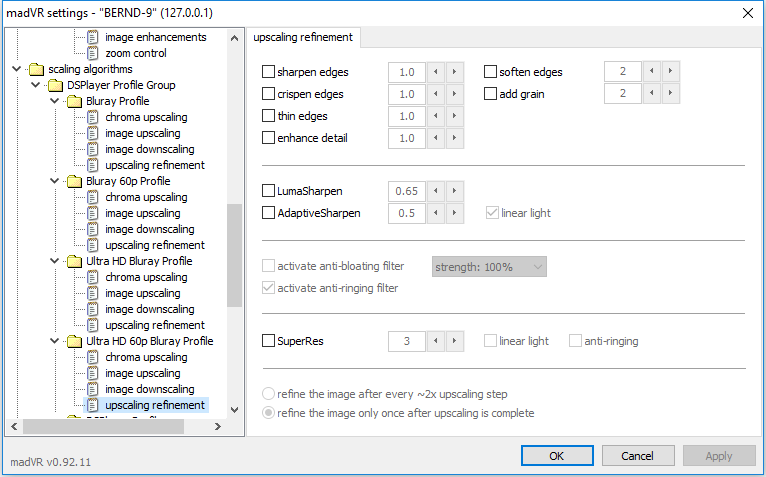Collapse the Bluray Profile node

[55, 101]
